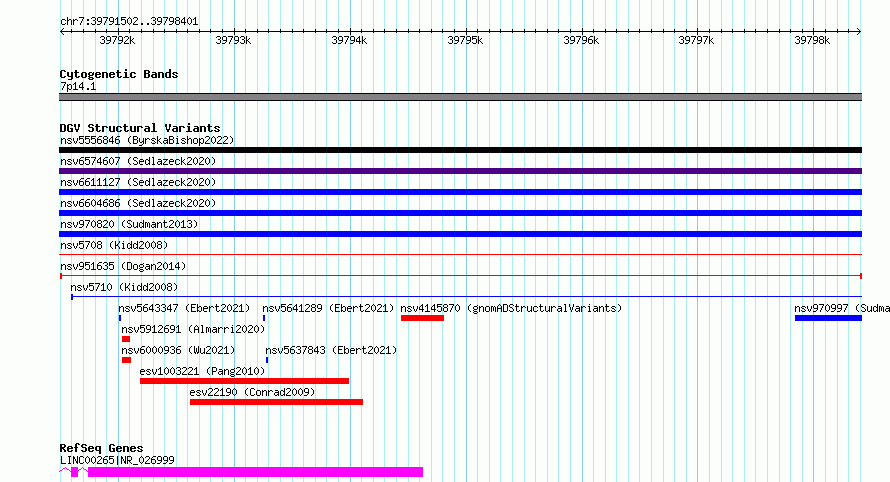Open the nsv6604686 (Sedlazeck2020) label
Image resolution: width=890 pixels, height=482 pixels.
(138, 203)
